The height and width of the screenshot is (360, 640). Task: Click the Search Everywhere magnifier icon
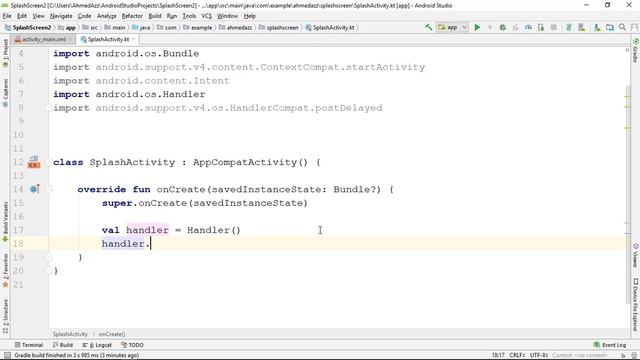[622, 27]
